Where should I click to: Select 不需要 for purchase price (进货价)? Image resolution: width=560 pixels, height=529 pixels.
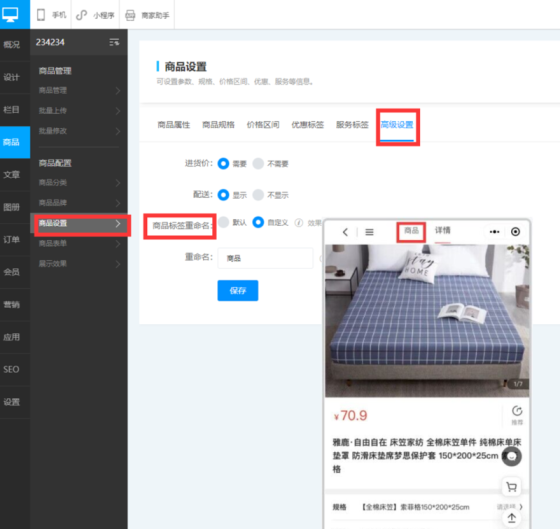[258, 164]
